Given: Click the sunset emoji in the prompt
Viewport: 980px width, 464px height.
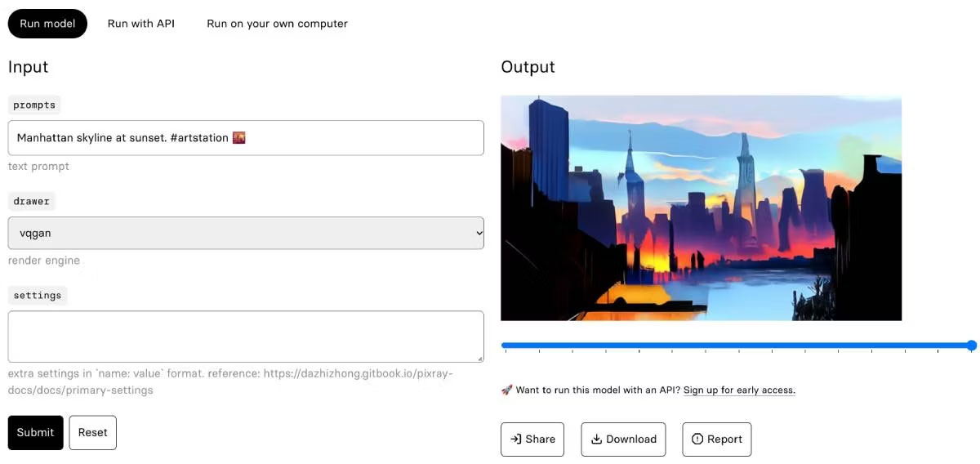Looking at the screenshot, I should (x=239, y=138).
